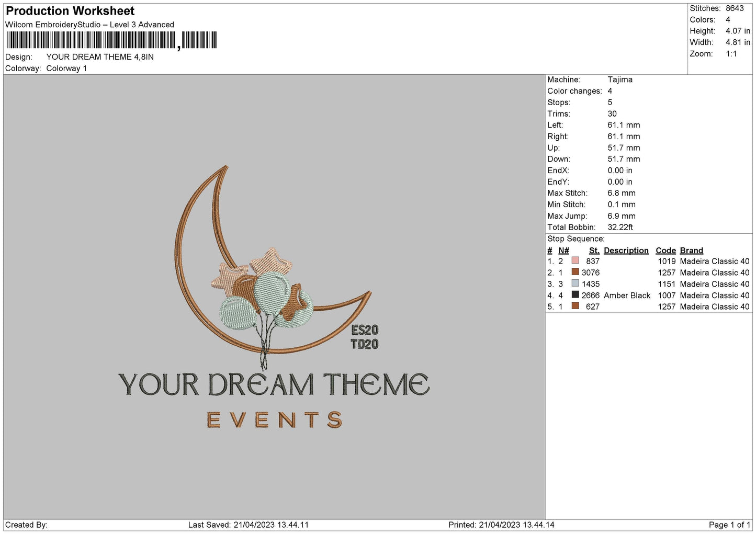Click the machine value Tajima
Viewport: 756px width, 534px height.
(620, 79)
